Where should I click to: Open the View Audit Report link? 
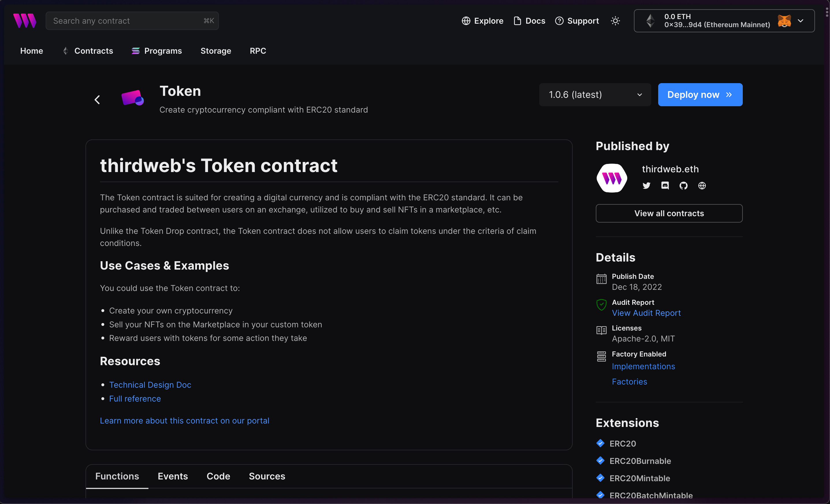646,313
